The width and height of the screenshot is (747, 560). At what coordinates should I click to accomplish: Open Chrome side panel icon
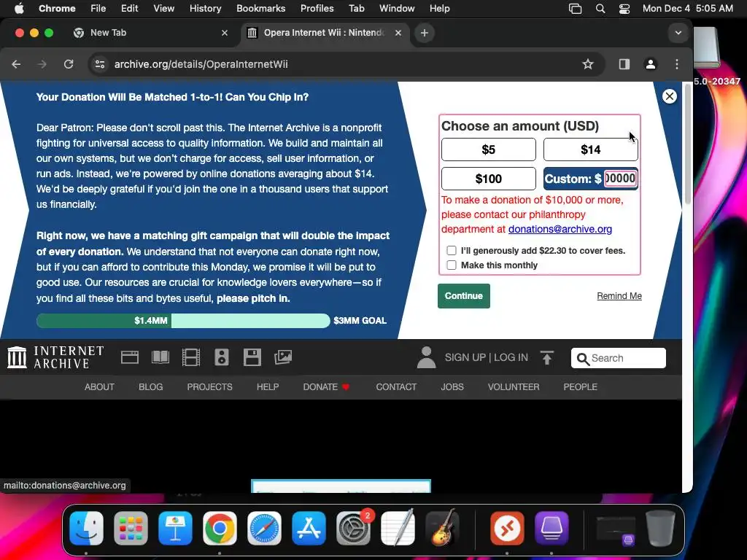pyautogui.click(x=624, y=64)
